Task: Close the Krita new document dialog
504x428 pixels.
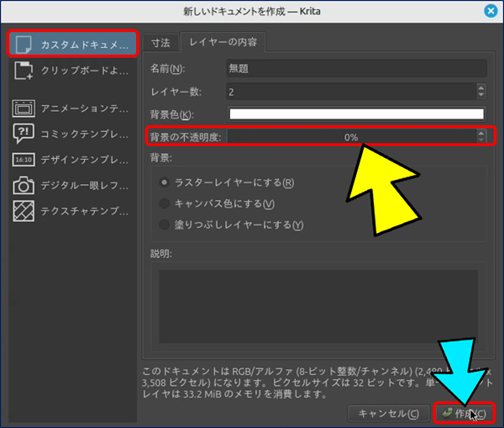Action: point(490,12)
